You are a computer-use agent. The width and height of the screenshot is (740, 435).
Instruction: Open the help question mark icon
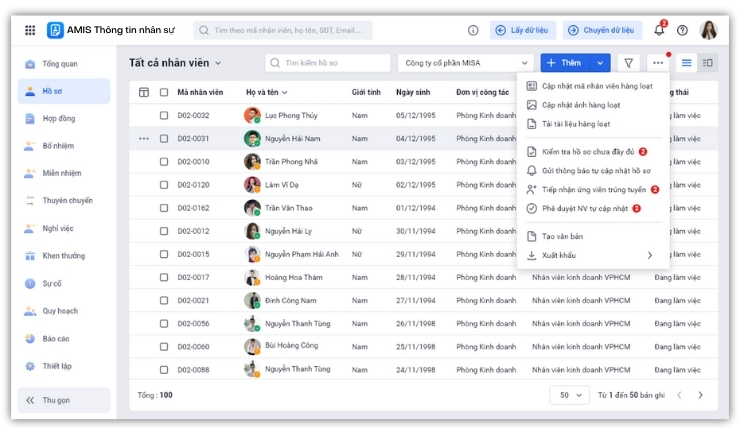pyautogui.click(x=682, y=30)
